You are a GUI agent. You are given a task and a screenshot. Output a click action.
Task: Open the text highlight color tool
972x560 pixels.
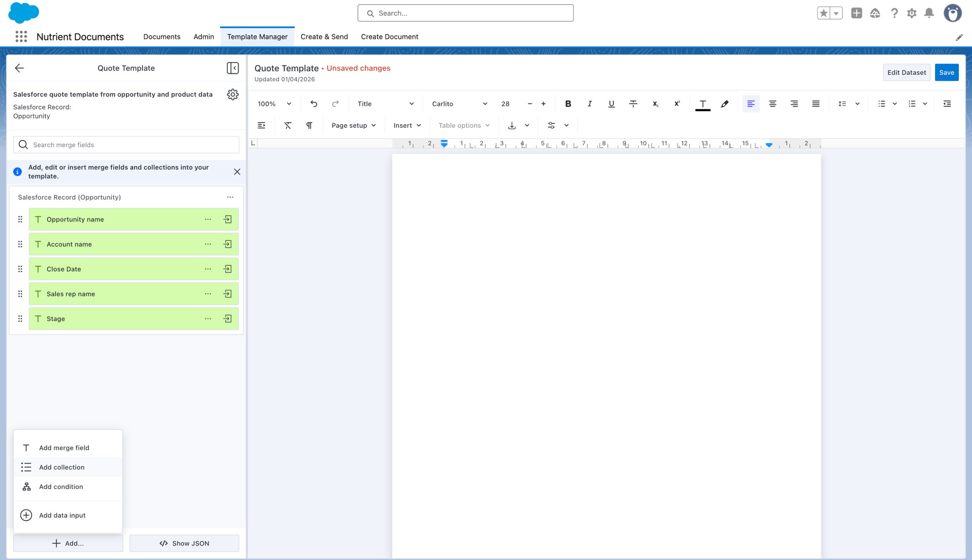pos(725,103)
